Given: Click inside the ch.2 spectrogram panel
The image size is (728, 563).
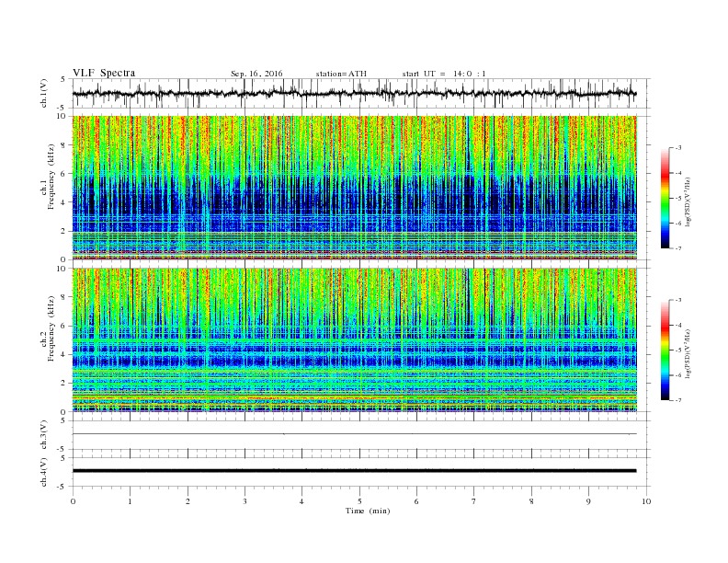Looking at the screenshot, I should (x=354, y=340).
